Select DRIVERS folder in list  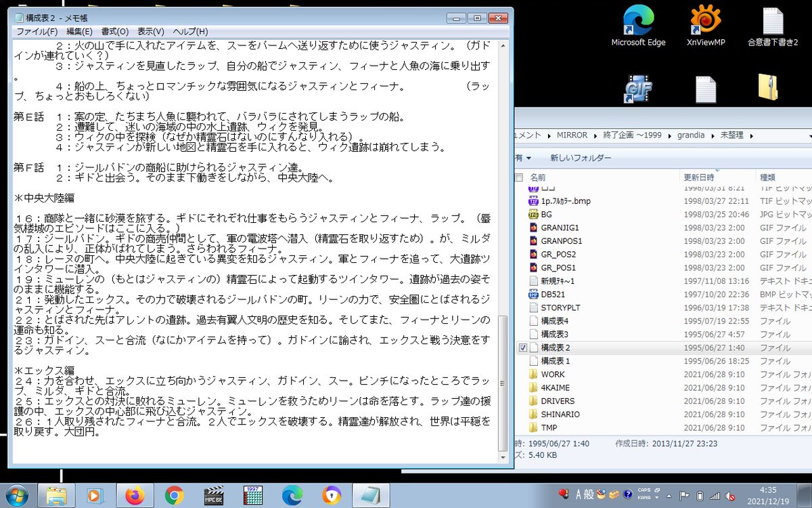(558, 401)
